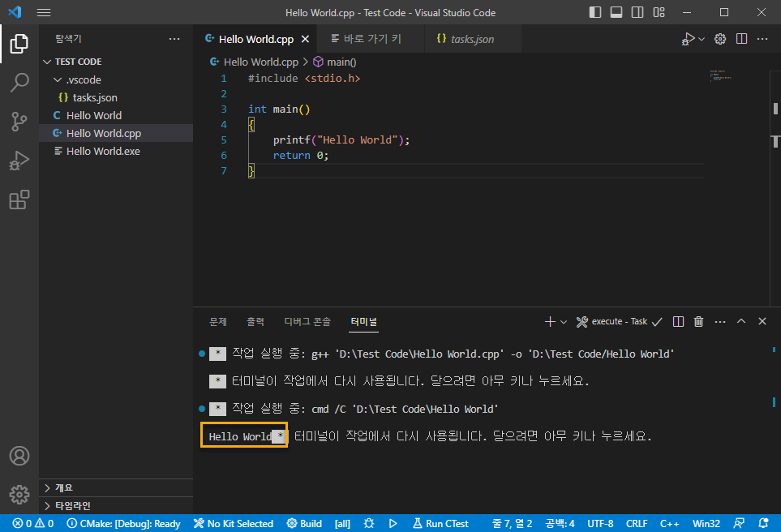The width and height of the screenshot is (781, 532).
Task: Close the Hello World.cpp tab
Action: coord(305,39)
